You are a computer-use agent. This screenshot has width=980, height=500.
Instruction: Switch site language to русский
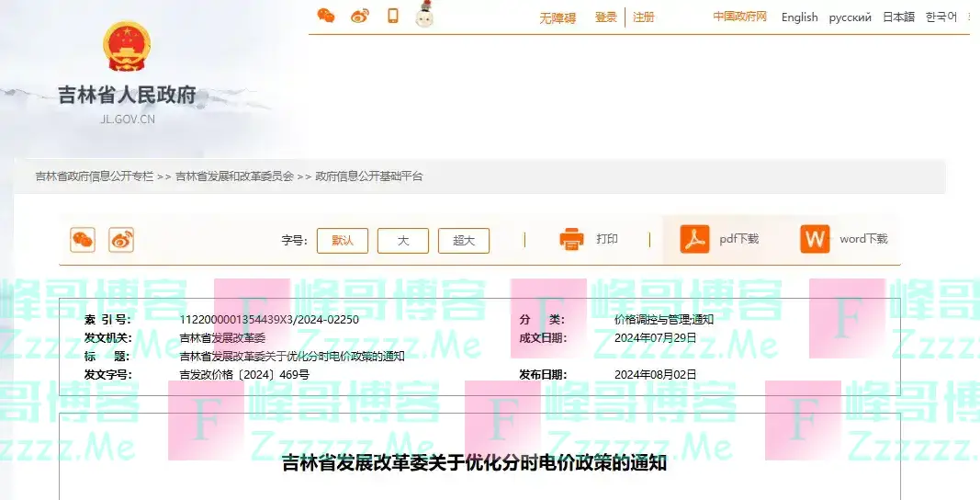(850, 17)
